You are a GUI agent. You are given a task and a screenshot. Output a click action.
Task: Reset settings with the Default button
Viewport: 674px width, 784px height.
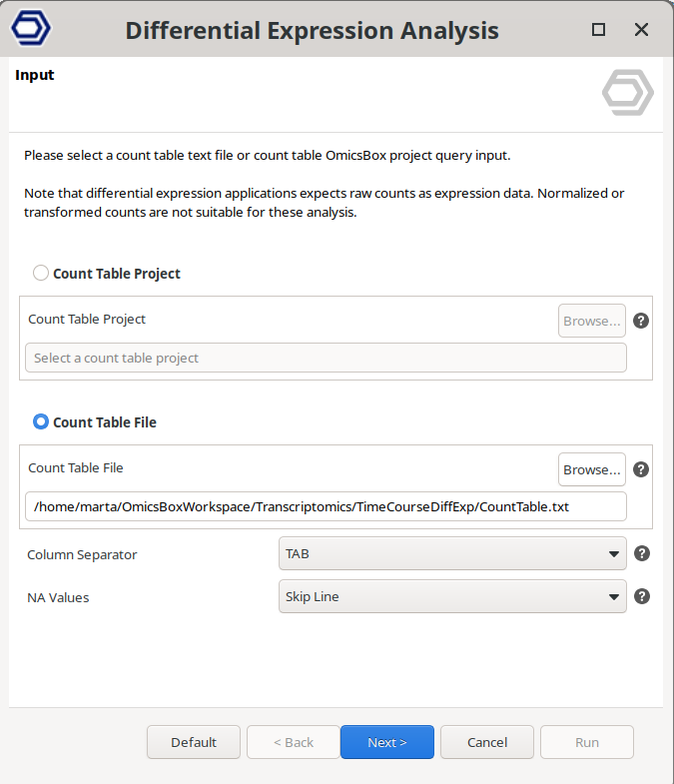tap(194, 742)
